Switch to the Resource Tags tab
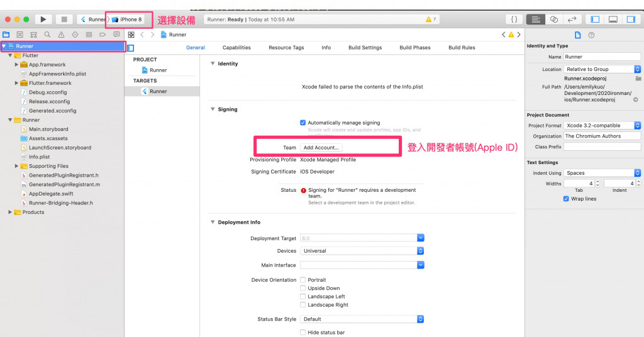The height and width of the screenshot is (337, 644). tap(286, 48)
